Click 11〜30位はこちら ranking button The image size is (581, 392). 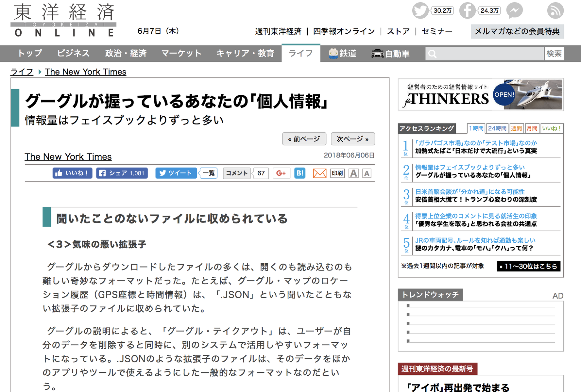(x=528, y=266)
